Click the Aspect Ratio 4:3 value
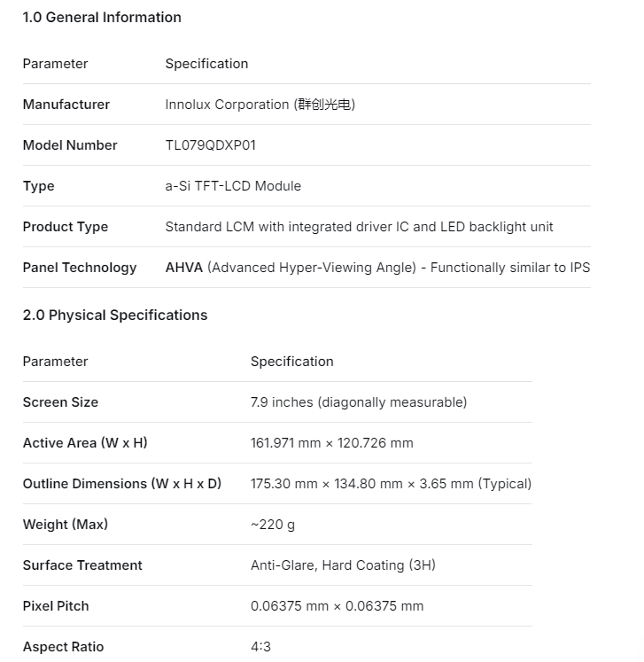 coord(260,647)
